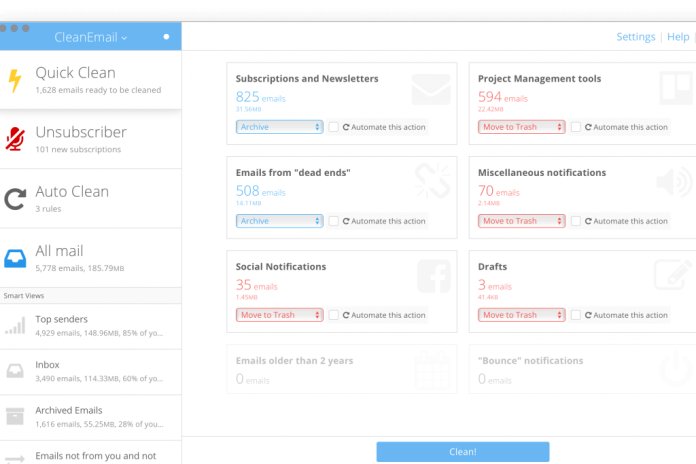Screen dimensions: 696x464
Task: Click the calendar icon in Emails older than 2 years
Action: click(433, 369)
